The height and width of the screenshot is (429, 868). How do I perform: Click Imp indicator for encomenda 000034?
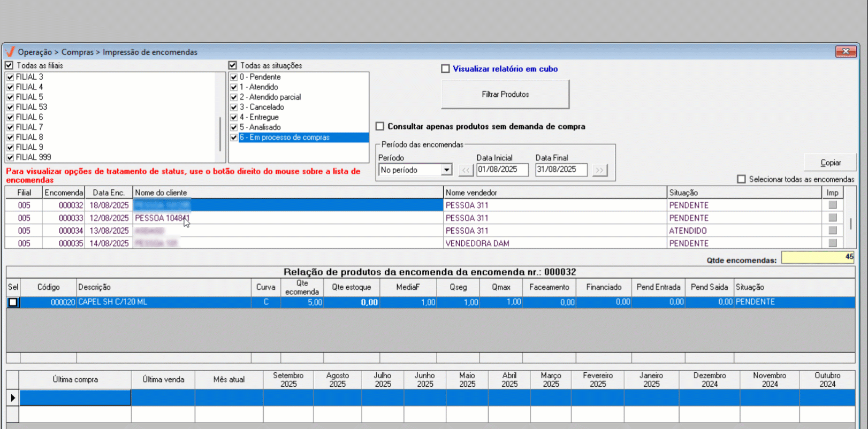pyautogui.click(x=832, y=231)
